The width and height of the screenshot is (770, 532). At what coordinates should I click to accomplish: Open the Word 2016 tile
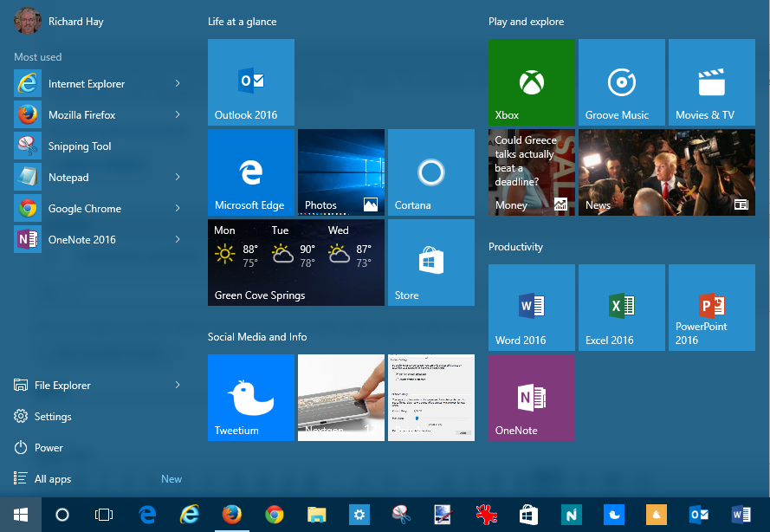(531, 308)
